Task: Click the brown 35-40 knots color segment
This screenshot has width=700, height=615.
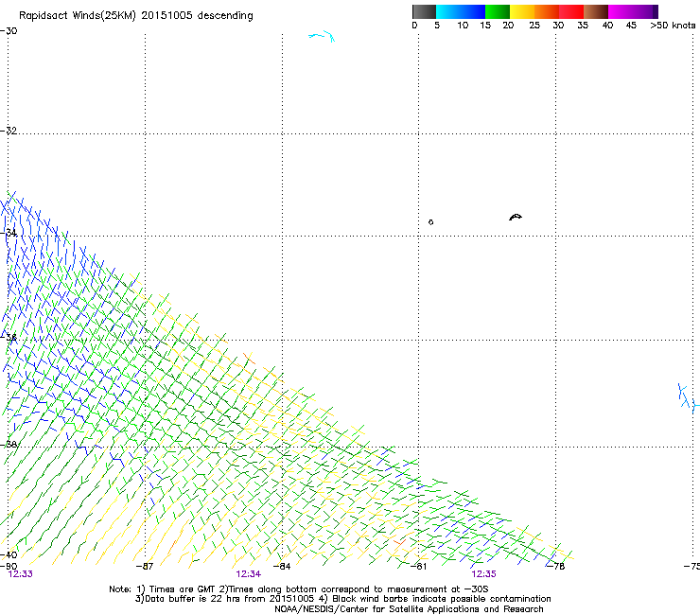Action: pos(596,11)
